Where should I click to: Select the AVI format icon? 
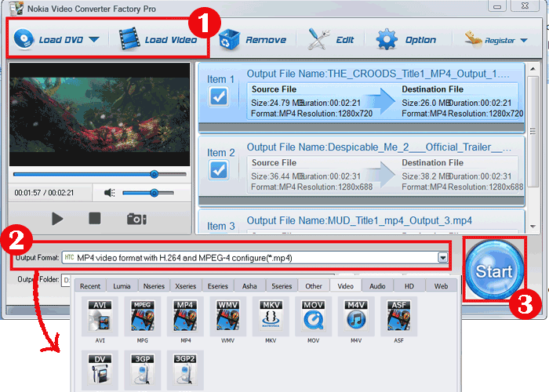100,317
